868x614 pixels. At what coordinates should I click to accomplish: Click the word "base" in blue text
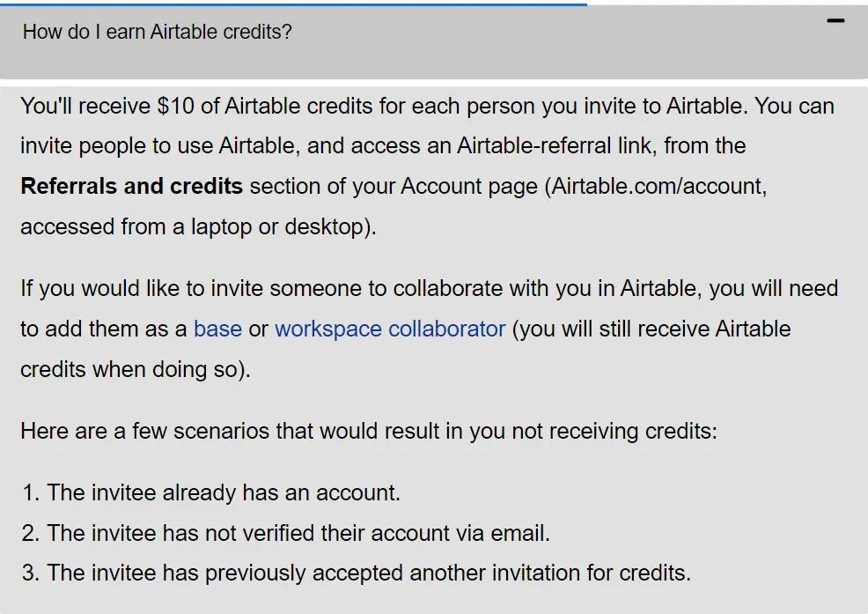click(x=217, y=329)
